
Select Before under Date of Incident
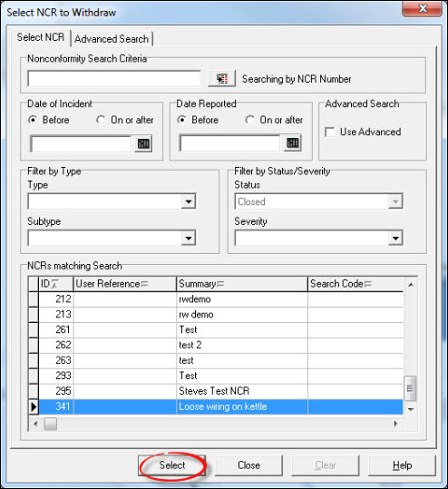tap(33, 120)
